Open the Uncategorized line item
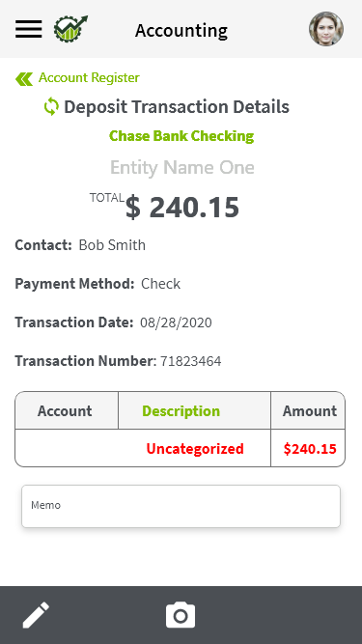Screen dimensions: 362x644 coord(195,449)
